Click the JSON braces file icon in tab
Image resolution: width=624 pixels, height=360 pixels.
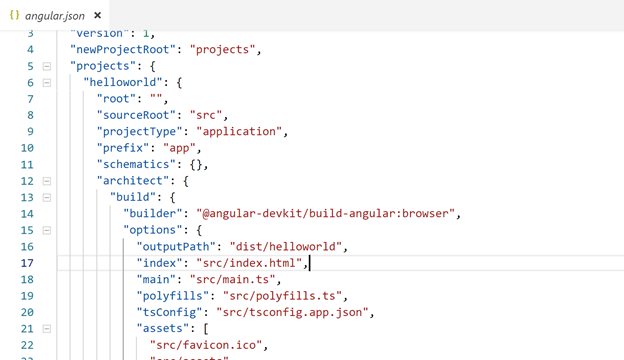point(14,15)
